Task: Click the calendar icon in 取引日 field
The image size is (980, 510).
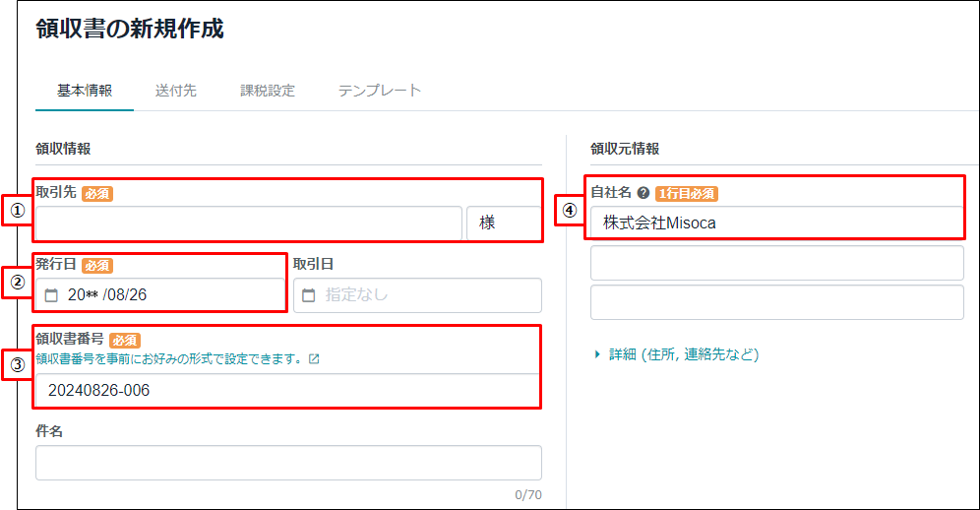Action: 309,295
